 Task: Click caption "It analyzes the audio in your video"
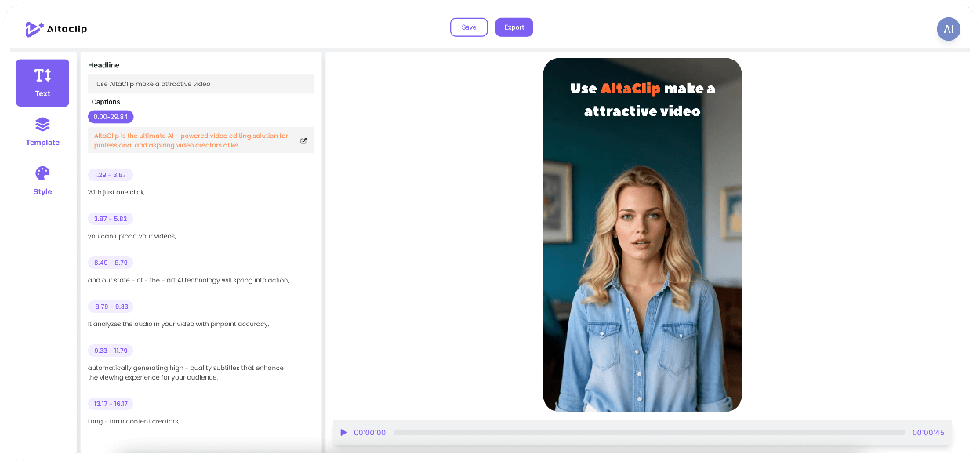click(179, 324)
